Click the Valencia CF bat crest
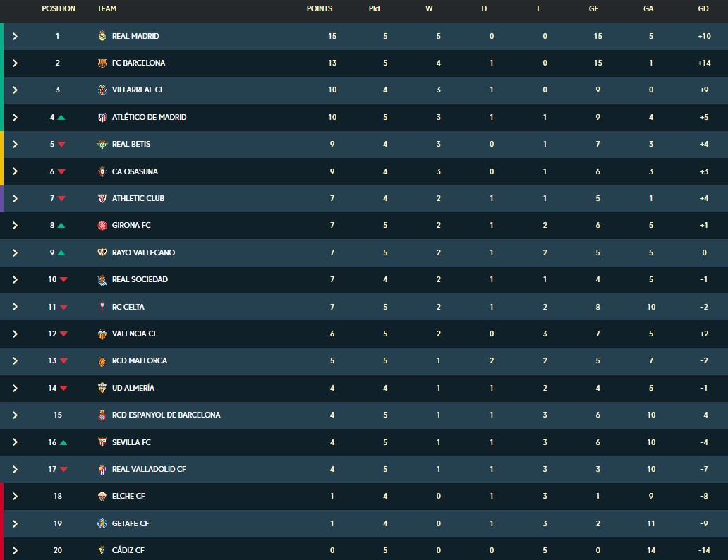 pyautogui.click(x=102, y=334)
